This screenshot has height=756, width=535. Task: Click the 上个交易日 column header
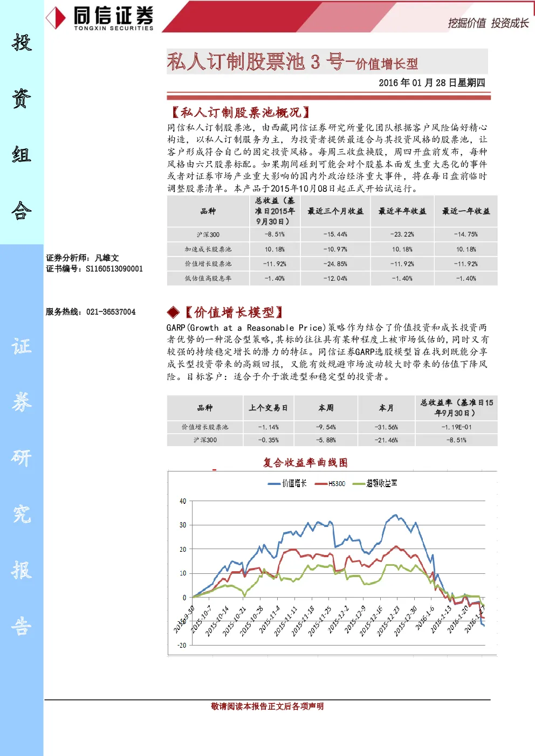(268, 408)
